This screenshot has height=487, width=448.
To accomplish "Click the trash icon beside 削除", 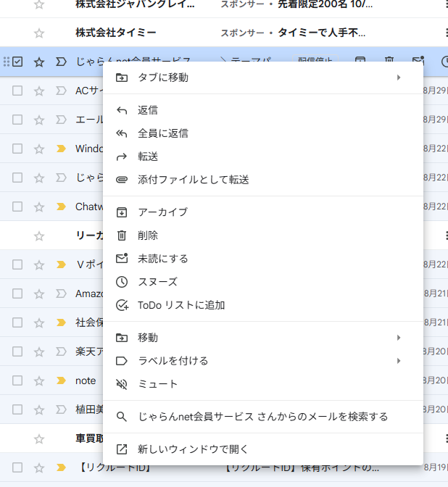I will click(122, 236).
